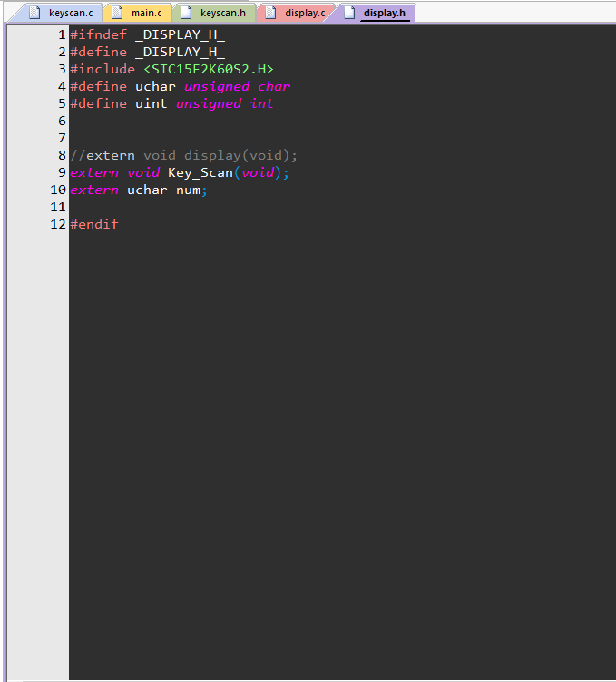This screenshot has width=616, height=682.
Task: Click 'unsigned int' on line 5
Action: [225, 104]
